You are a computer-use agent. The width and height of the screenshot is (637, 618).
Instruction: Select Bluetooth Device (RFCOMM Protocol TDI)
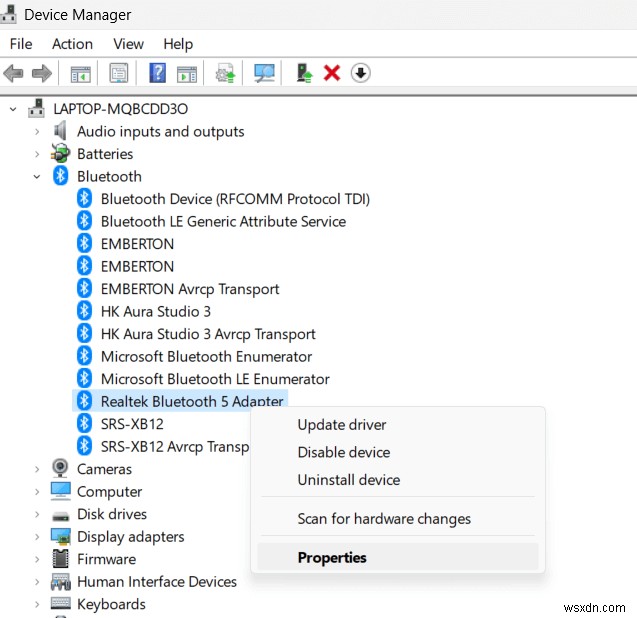click(235, 199)
